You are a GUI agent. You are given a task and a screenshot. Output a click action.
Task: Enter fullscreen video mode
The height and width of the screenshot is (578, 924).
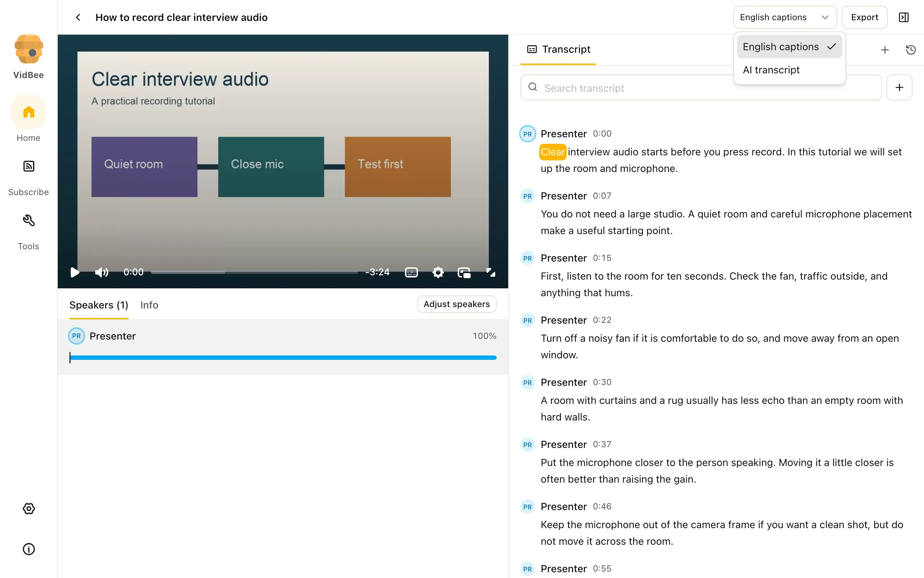pyautogui.click(x=491, y=272)
